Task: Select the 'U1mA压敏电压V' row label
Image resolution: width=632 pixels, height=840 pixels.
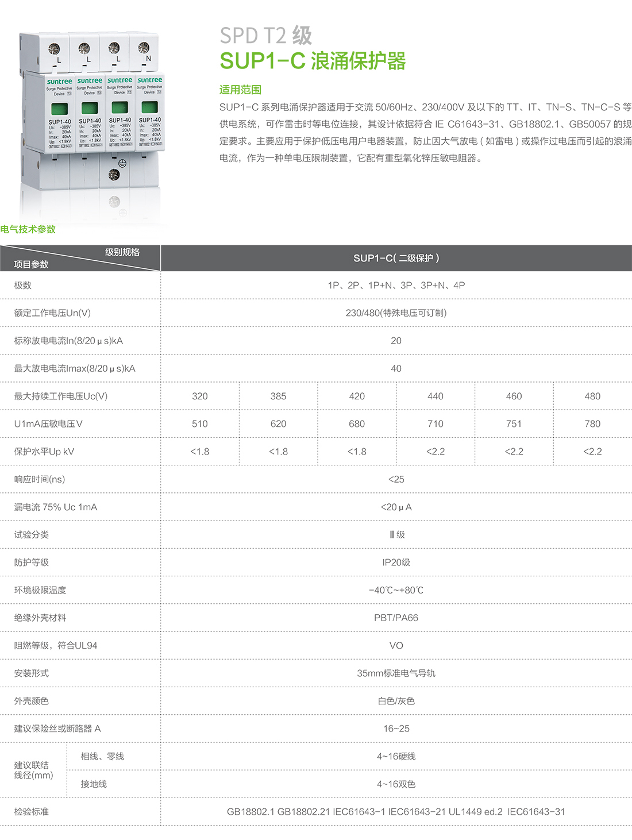Action: (x=48, y=423)
